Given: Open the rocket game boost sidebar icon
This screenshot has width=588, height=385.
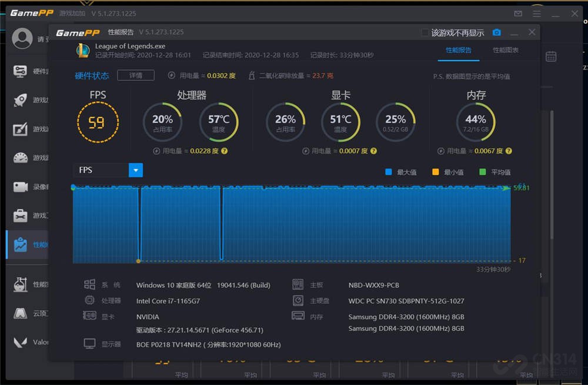Looking at the screenshot, I should [20, 100].
